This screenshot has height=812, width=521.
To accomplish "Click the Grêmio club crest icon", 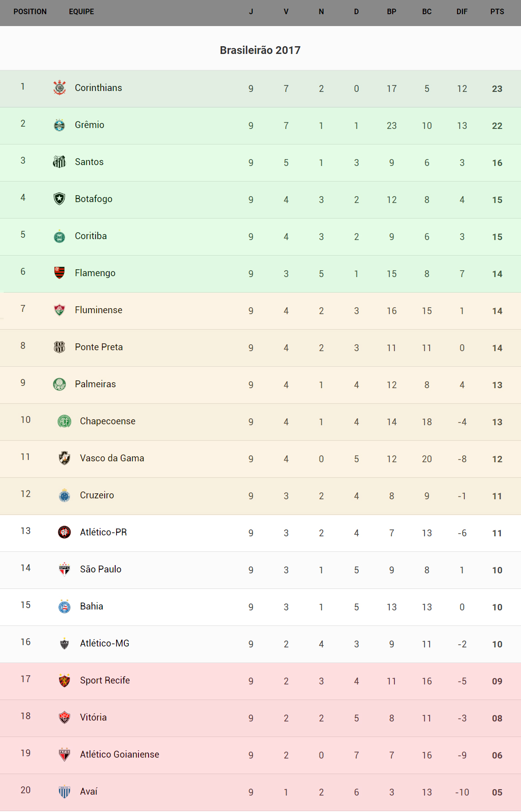I will tap(59, 125).
